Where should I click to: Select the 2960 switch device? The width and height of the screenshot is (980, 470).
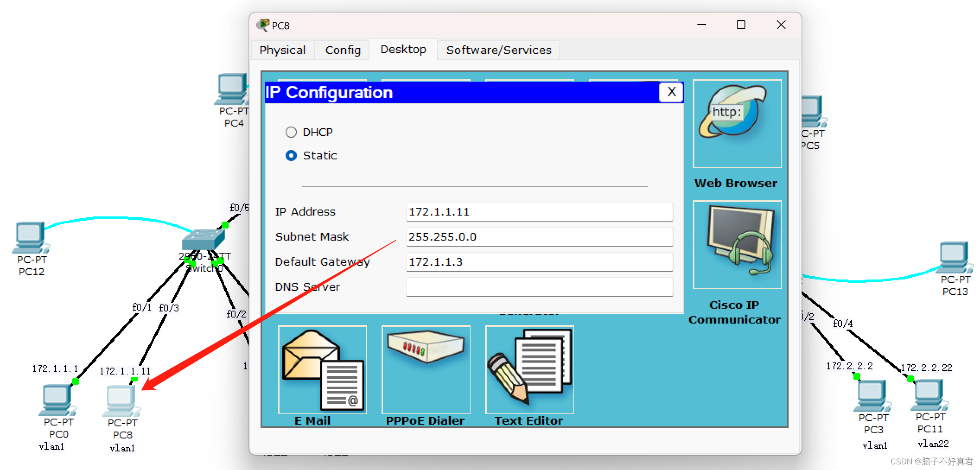tap(203, 239)
